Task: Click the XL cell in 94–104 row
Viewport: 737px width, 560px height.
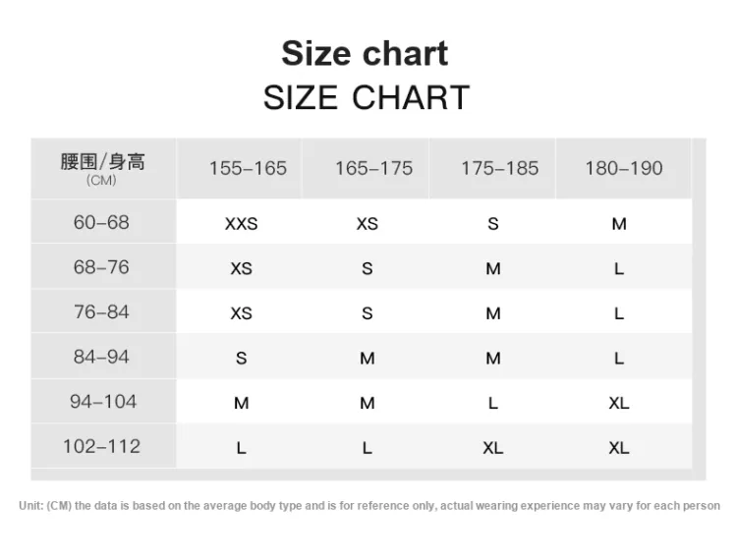Action: [619, 403]
